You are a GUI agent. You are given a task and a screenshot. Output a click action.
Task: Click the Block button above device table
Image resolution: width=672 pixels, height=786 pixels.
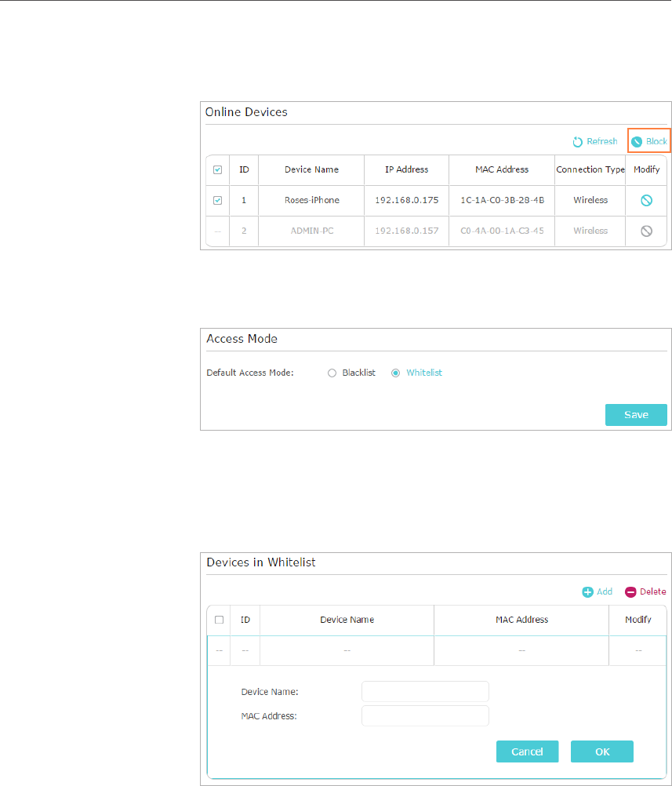pyautogui.click(x=649, y=142)
